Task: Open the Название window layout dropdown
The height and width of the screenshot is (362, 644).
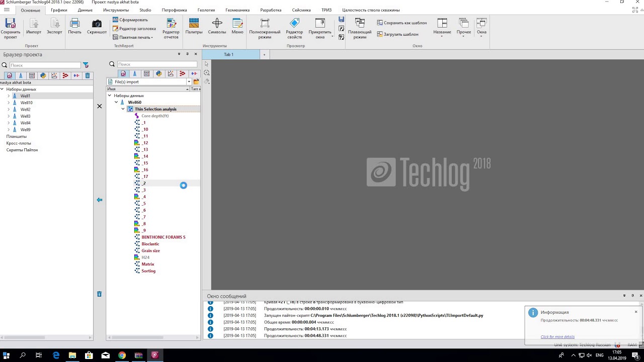Action: point(442,29)
